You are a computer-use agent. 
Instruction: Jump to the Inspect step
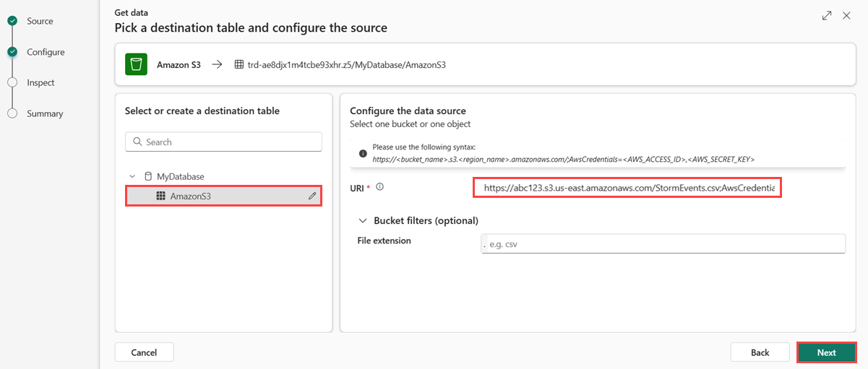pyautogui.click(x=40, y=82)
